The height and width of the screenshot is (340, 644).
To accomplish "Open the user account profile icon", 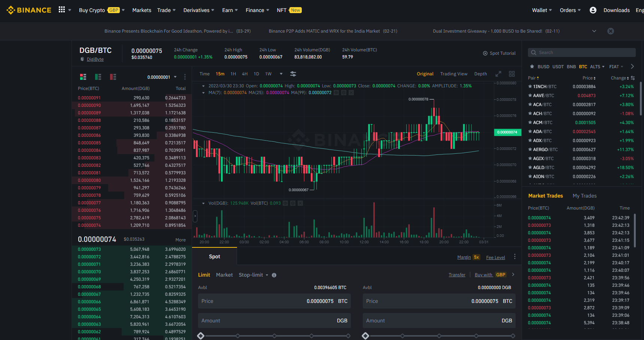I will tap(593, 10).
